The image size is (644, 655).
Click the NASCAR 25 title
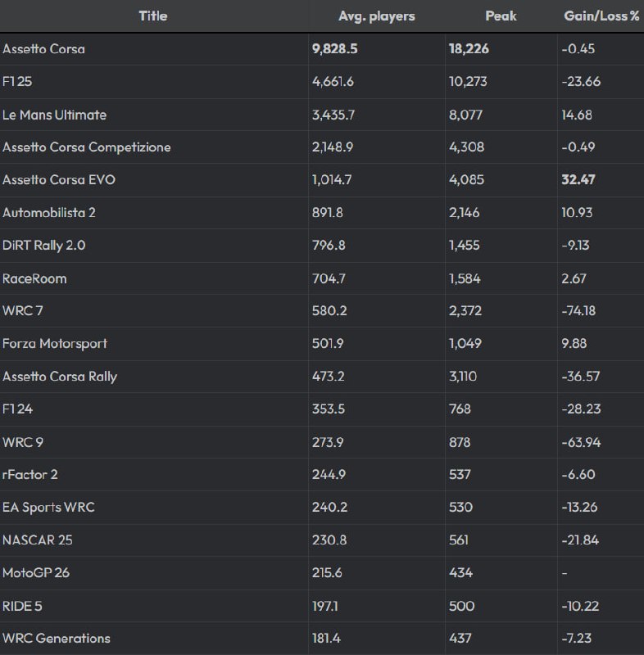[x=38, y=540]
